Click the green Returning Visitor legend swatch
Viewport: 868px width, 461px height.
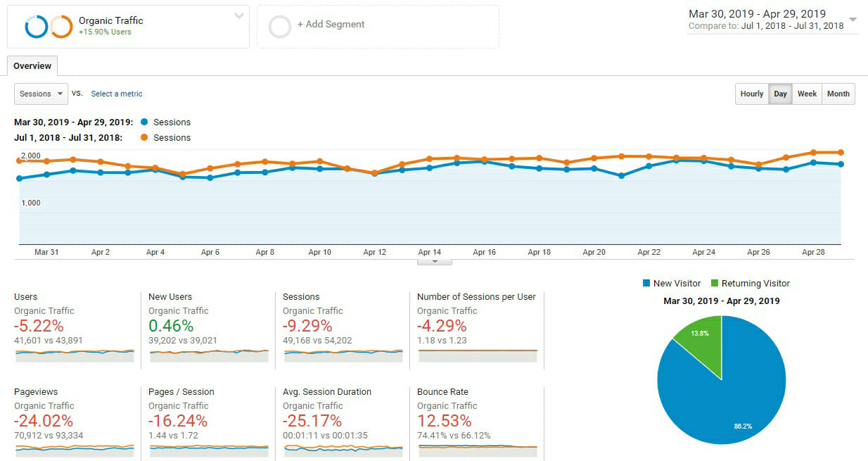click(715, 284)
